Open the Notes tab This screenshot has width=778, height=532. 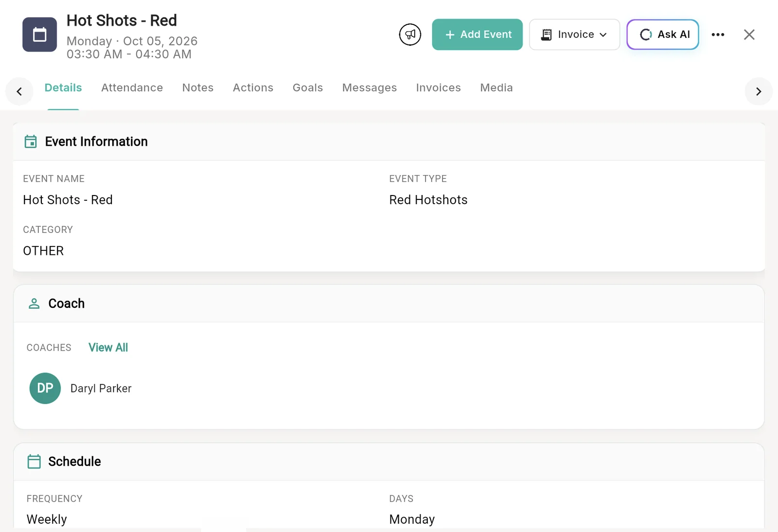click(198, 88)
